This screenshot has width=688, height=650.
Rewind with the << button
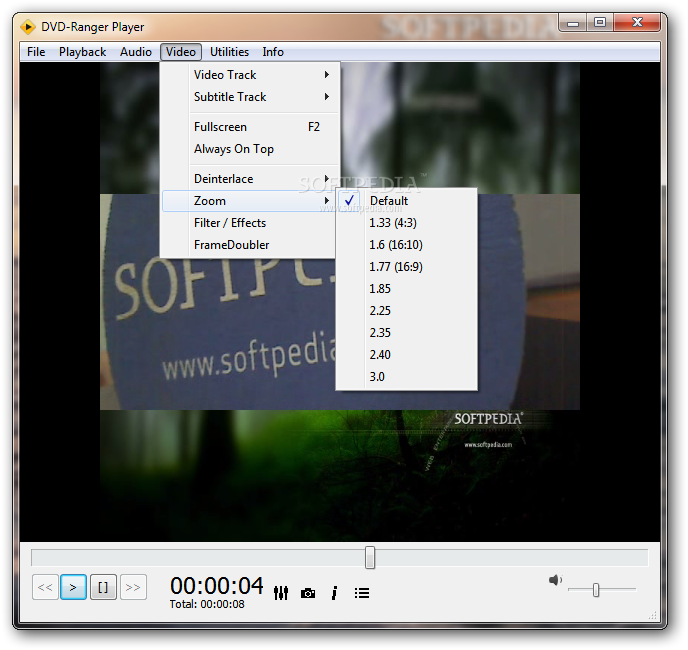tap(45, 587)
